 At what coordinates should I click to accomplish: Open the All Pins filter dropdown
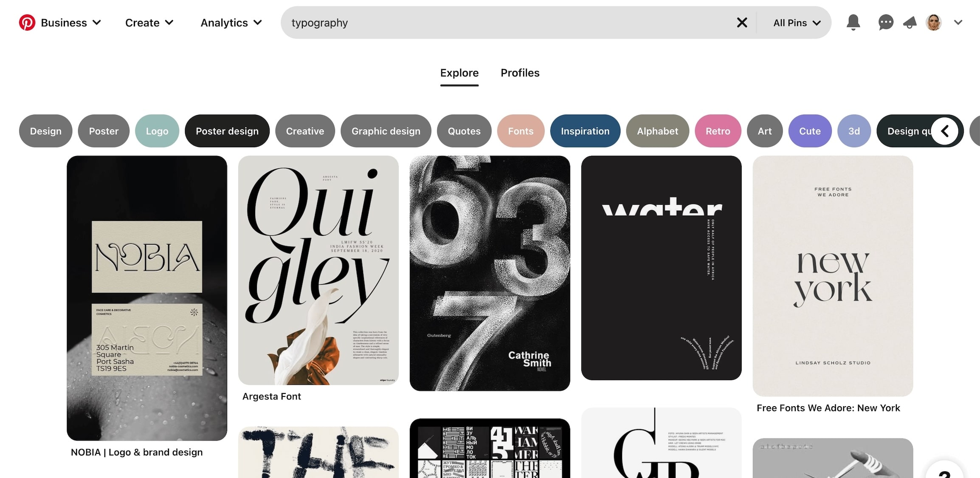pos(797,23)
